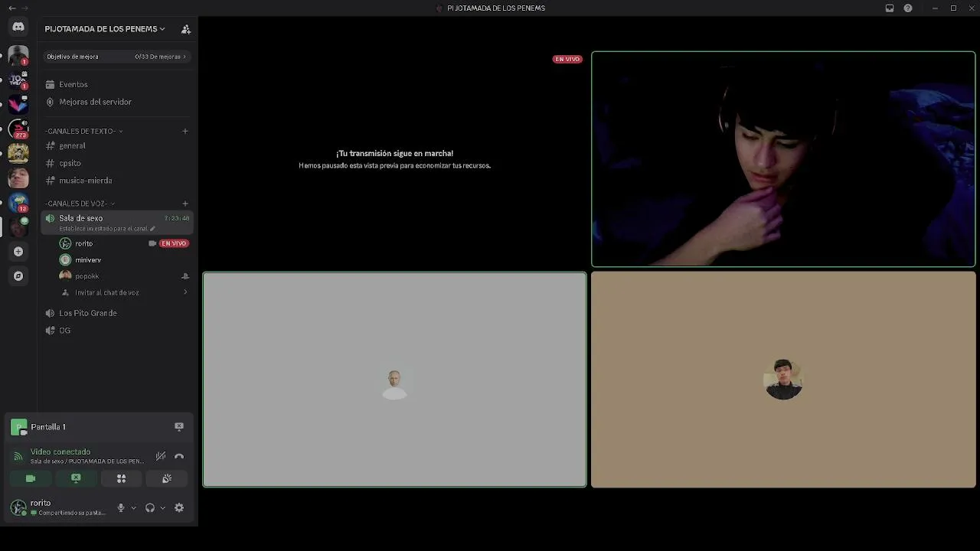
Task: Invite people with the add-member icon
Action: tap(185, 29)
